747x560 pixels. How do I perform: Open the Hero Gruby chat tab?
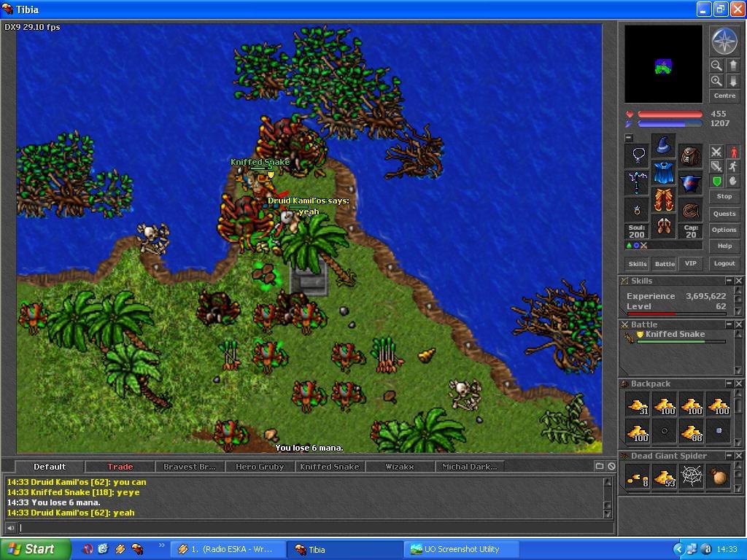click(260, 467)
